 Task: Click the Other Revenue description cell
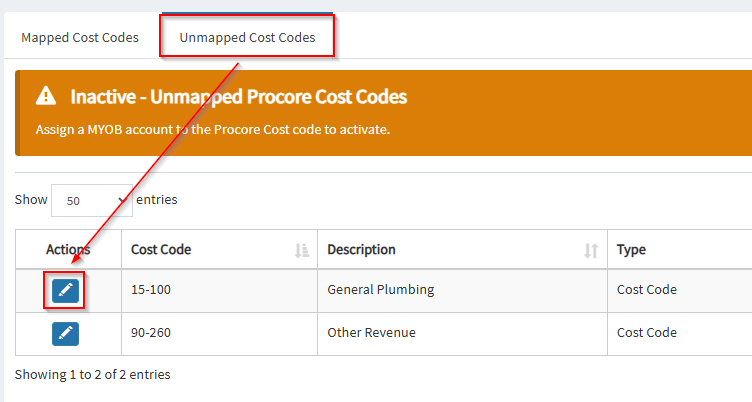click(462, 333)
